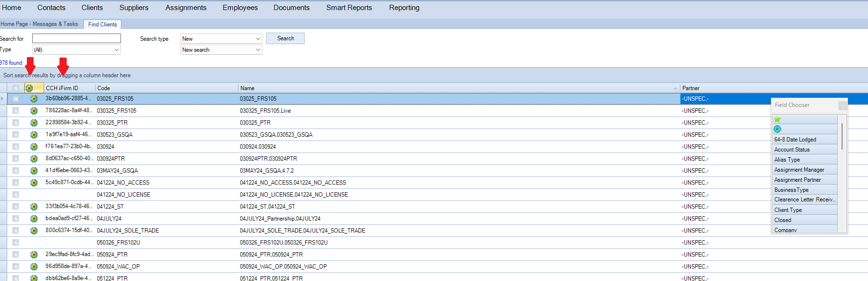Open the Home menu

coord(12,8)
